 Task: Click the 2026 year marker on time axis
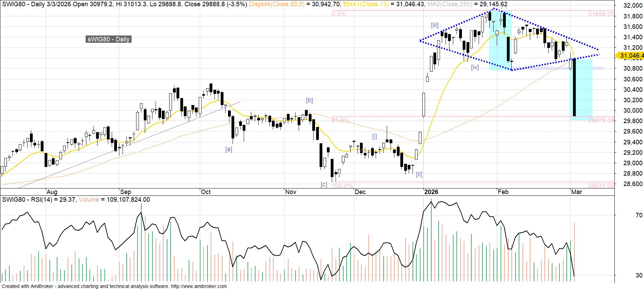(x=431, y=192)
